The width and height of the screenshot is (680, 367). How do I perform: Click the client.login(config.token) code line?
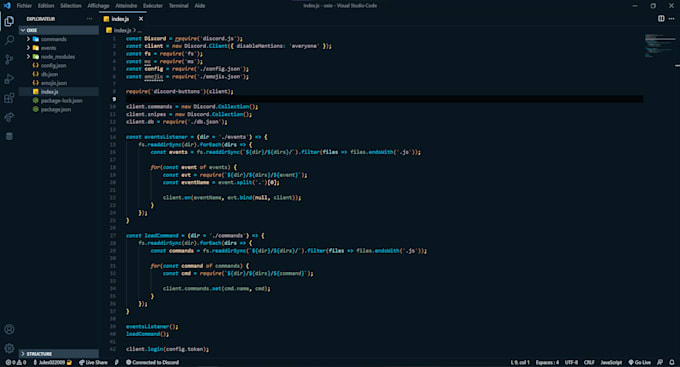(167, 349)
